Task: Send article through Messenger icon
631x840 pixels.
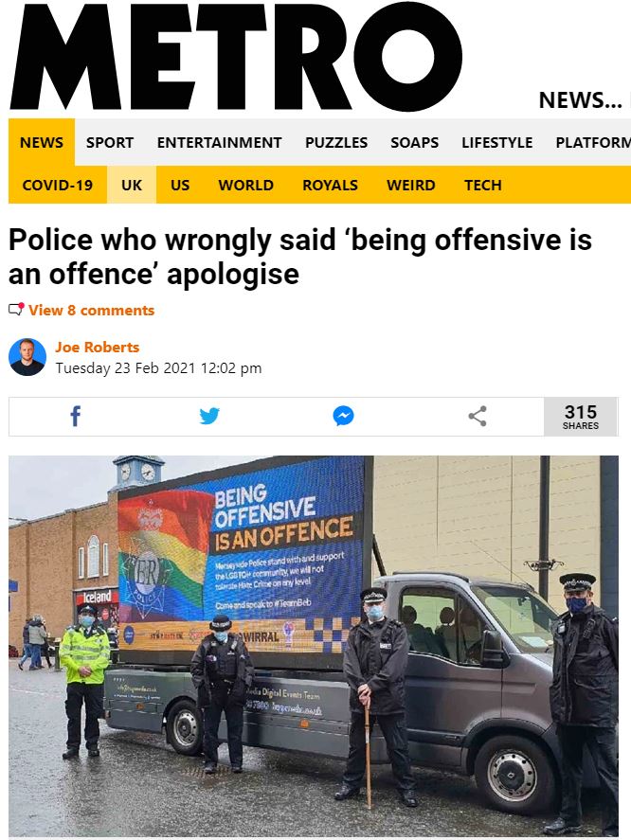Action: click(x=343, y=416)
